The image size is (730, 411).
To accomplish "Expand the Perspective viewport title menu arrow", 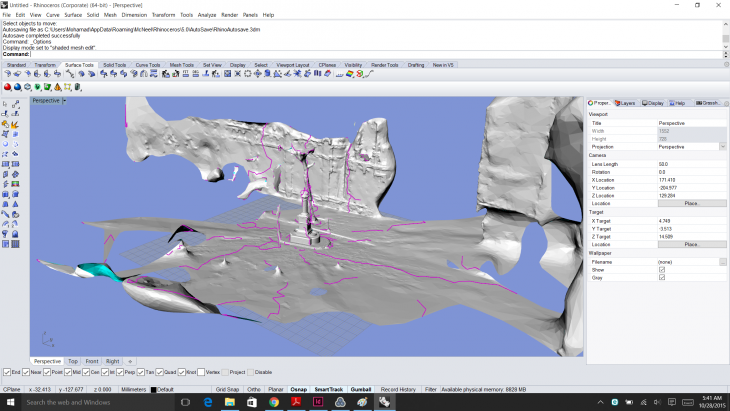I will [x=65, y=101].
